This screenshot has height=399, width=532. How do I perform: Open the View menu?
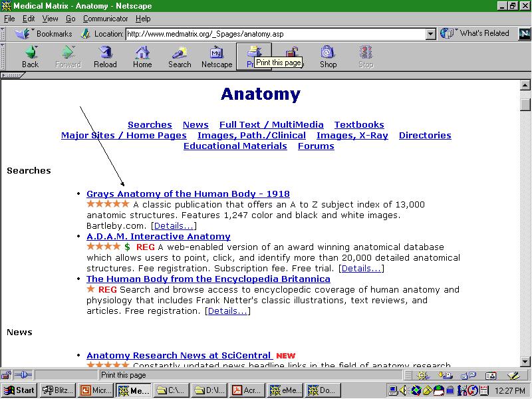coord(50,19)
